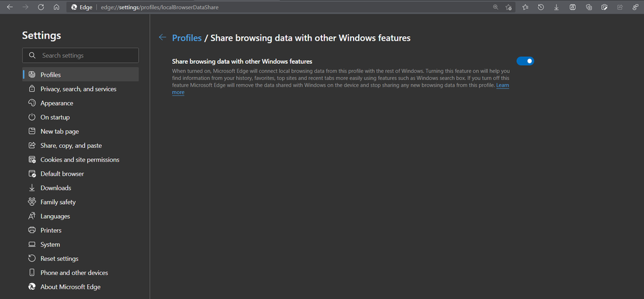
Task: Go back using the browser back arrow
Action: click(10, 7)
